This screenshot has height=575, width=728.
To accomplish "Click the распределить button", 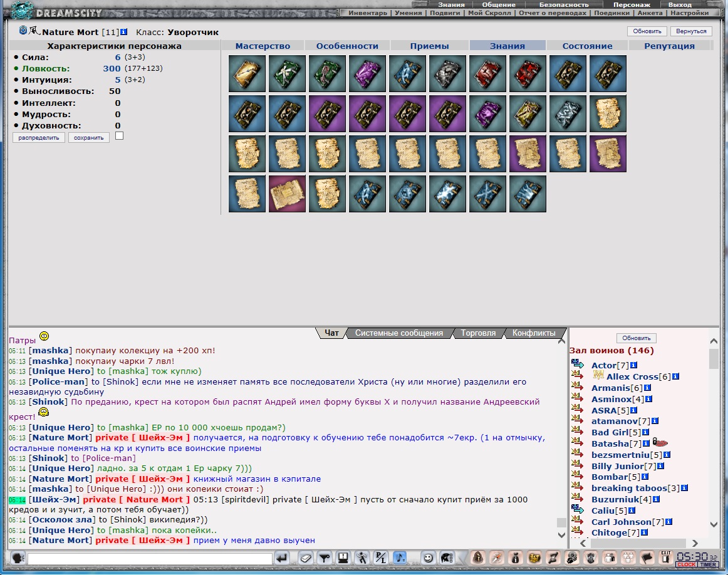I will pos(39,137).
